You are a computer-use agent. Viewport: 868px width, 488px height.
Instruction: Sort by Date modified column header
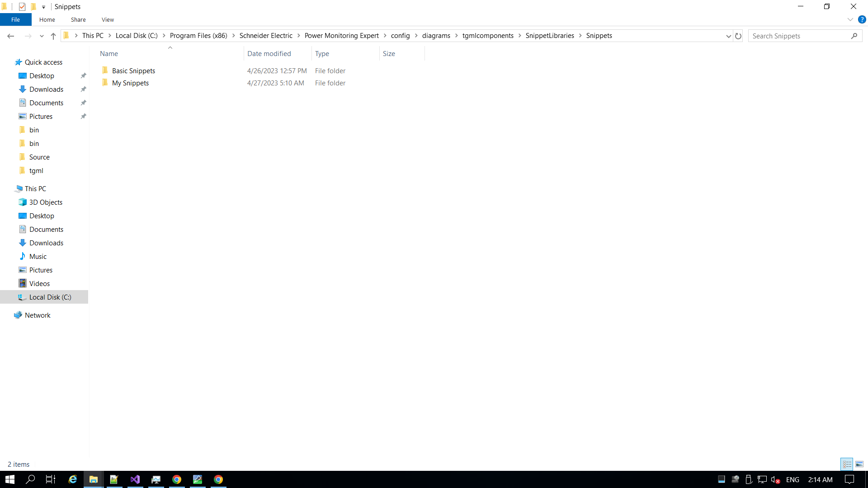point(269,53)
